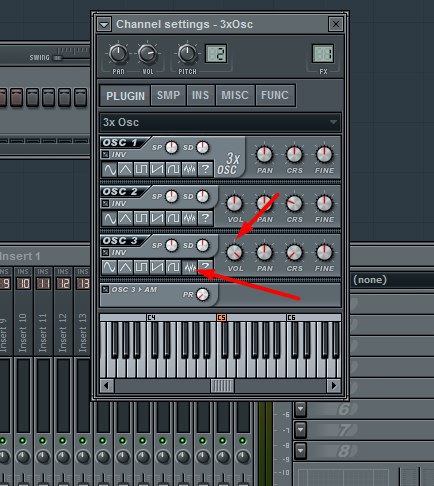The image size is (434, 486).
Task: Open effect slot 6 dropdown arrow
Action: pos(300,409)
